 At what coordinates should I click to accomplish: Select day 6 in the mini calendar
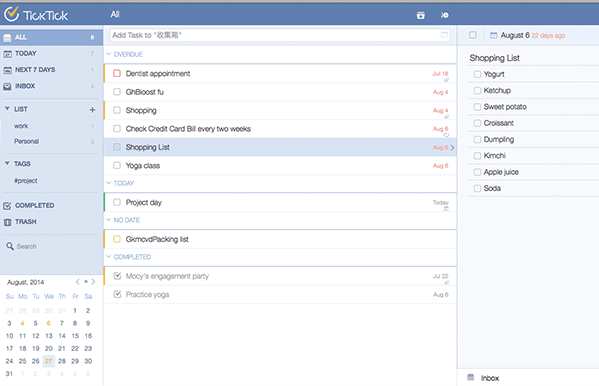pyautogui.click(x=49, y=323)
